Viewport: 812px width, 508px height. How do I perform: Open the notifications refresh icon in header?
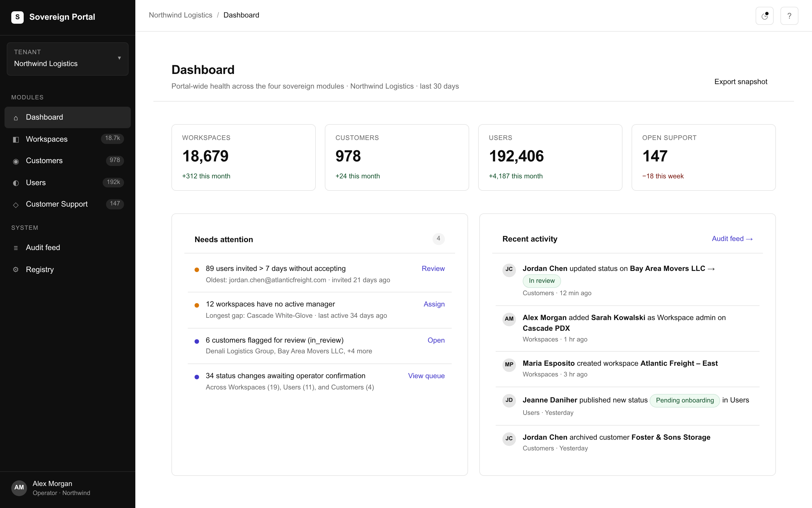click(764, 16)
